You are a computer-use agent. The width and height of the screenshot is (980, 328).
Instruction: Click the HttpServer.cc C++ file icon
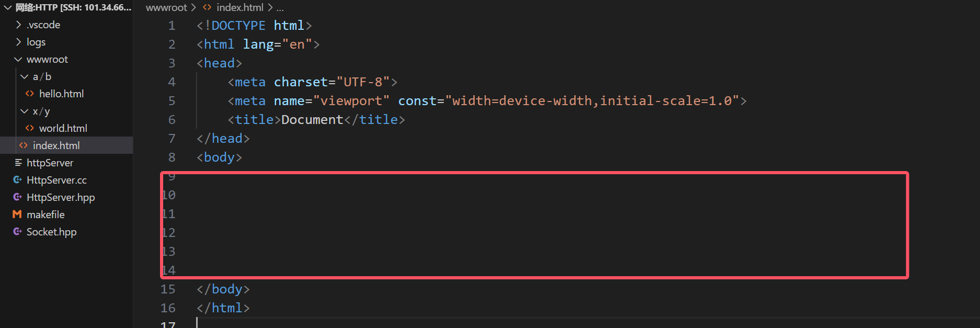click(x=17, y=180)
